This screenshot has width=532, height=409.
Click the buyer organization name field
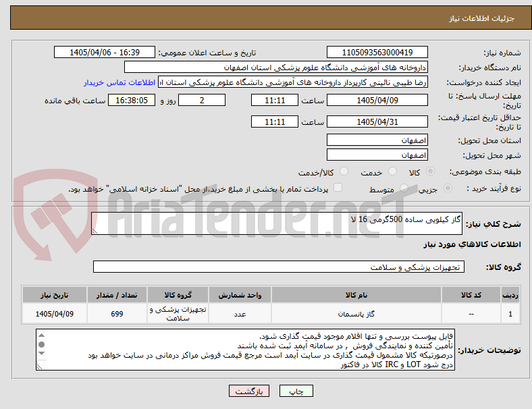[276, 67]
